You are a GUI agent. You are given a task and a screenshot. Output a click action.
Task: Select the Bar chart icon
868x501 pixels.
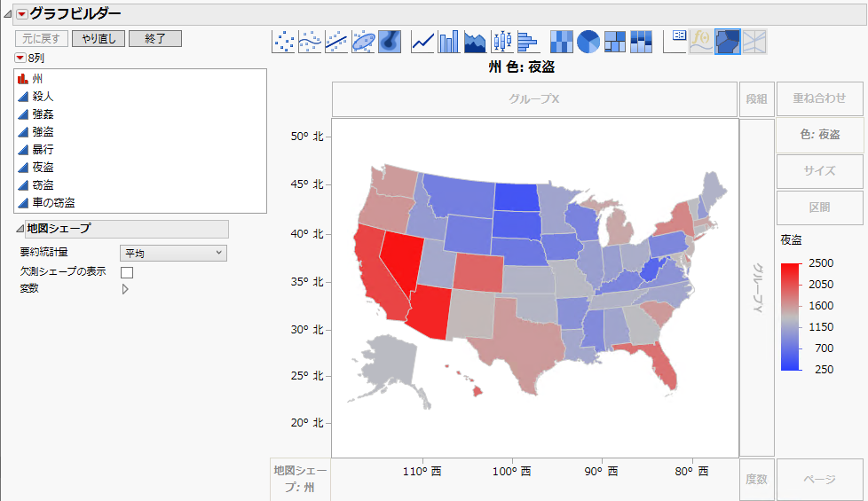coord(449,42)
